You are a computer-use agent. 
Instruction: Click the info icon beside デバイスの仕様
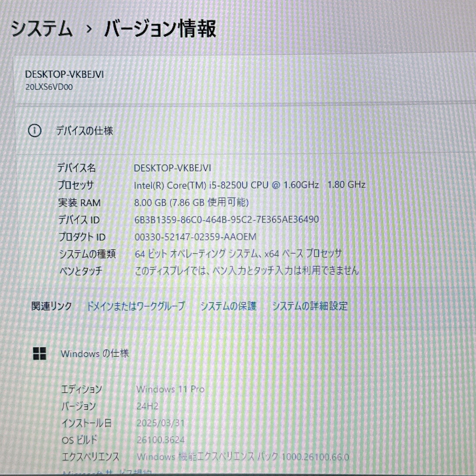click(35, 131)
